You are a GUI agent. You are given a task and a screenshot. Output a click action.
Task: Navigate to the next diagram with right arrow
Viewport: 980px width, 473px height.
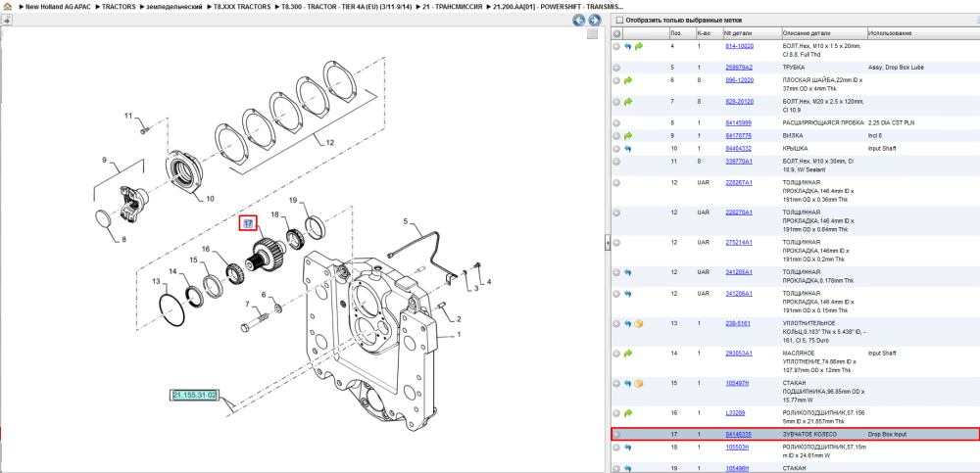pos(595,20)
